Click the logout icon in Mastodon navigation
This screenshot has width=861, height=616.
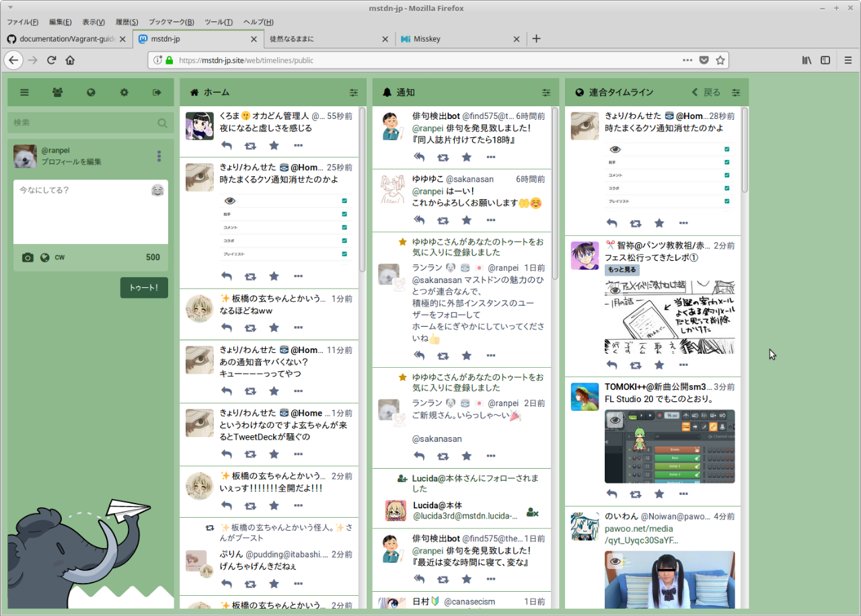click(x=157, y=92)
